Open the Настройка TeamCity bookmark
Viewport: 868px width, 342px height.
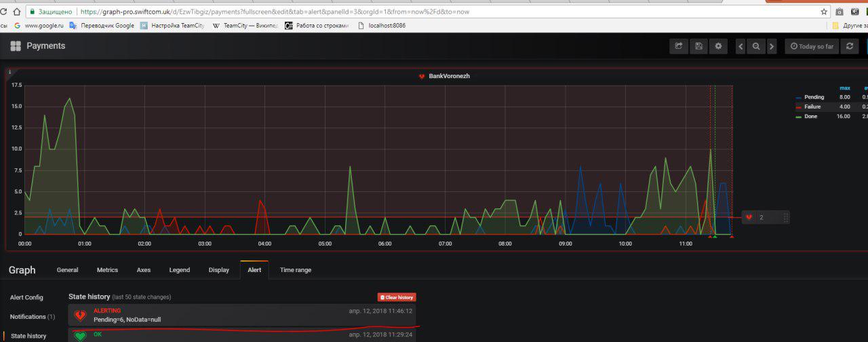pos(172,26)
